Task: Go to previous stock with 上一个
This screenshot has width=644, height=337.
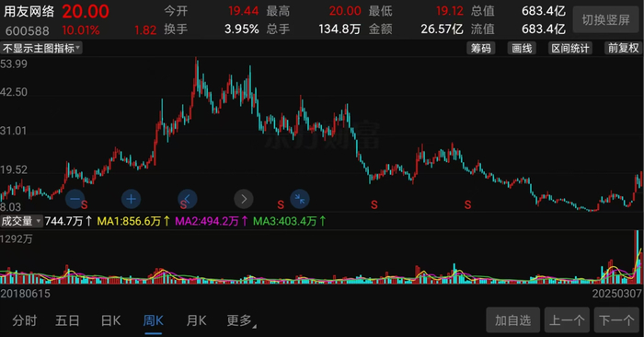Action: pos(567,320)
